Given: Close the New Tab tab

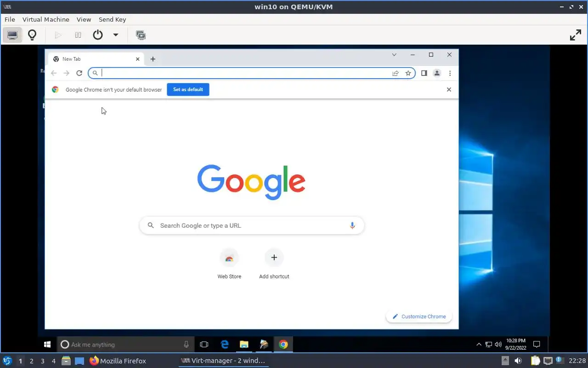Looking at the screenshot, I should [137, 59].
